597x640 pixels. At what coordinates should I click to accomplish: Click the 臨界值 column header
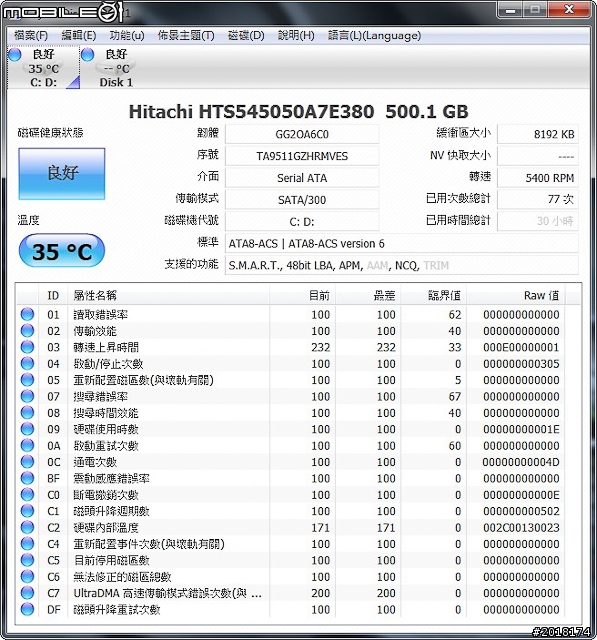[434, 296]
